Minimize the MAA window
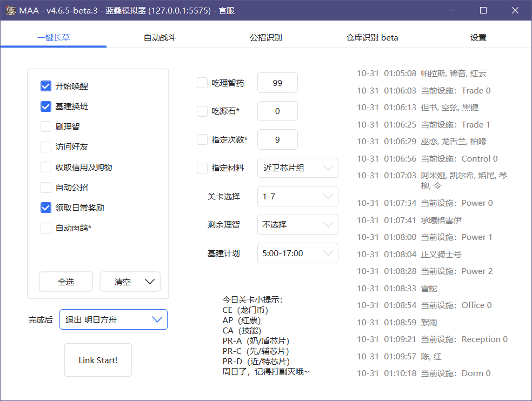The width and height of the screenshot is (532, 401). pyautogui.click(x=452, y=10)
